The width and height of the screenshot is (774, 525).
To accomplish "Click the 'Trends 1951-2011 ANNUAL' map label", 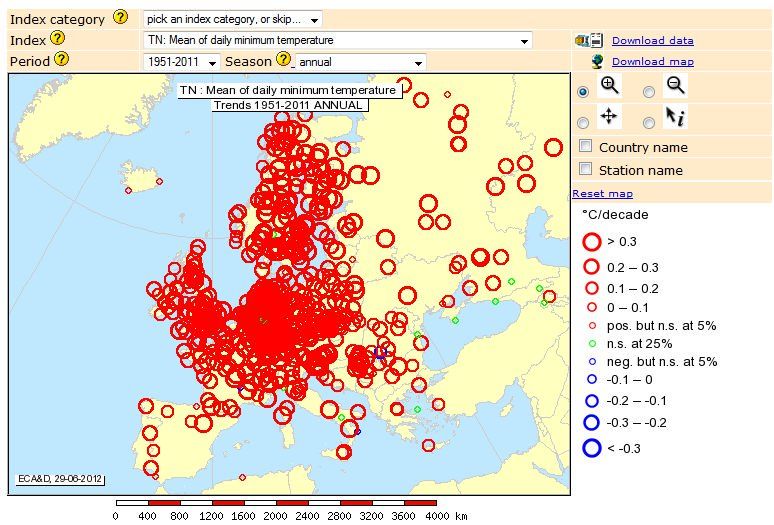I will coord(290,105).
